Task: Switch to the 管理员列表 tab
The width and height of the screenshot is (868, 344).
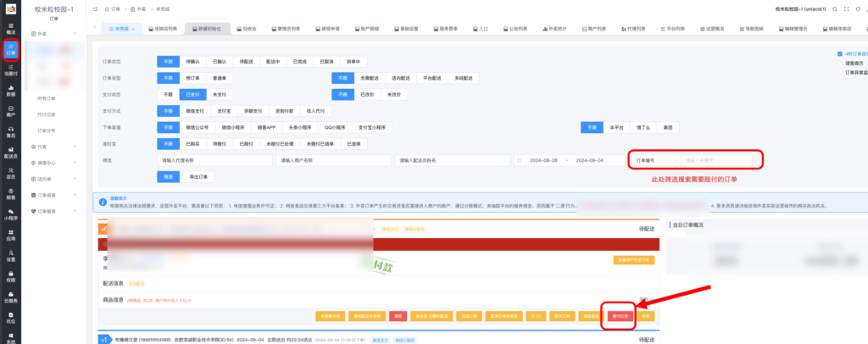Action: click(285, 28)
